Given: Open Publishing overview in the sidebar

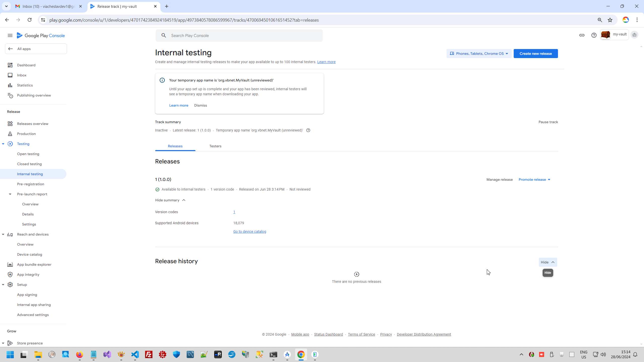Looking at the screenshot, I should point(34,95).
